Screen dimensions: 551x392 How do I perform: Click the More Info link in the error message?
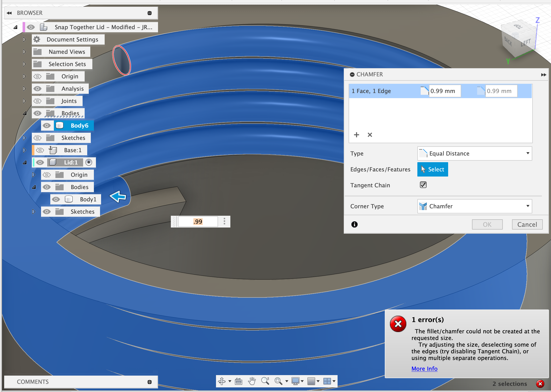(x=424, y=368)
